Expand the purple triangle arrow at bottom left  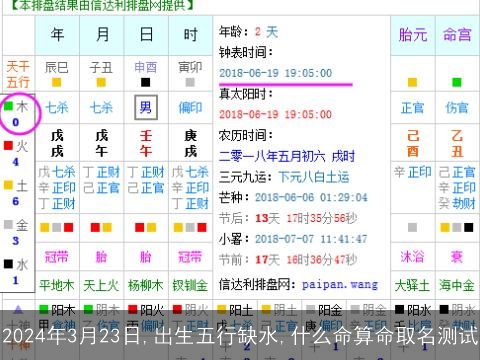click(x=18, y=310)
